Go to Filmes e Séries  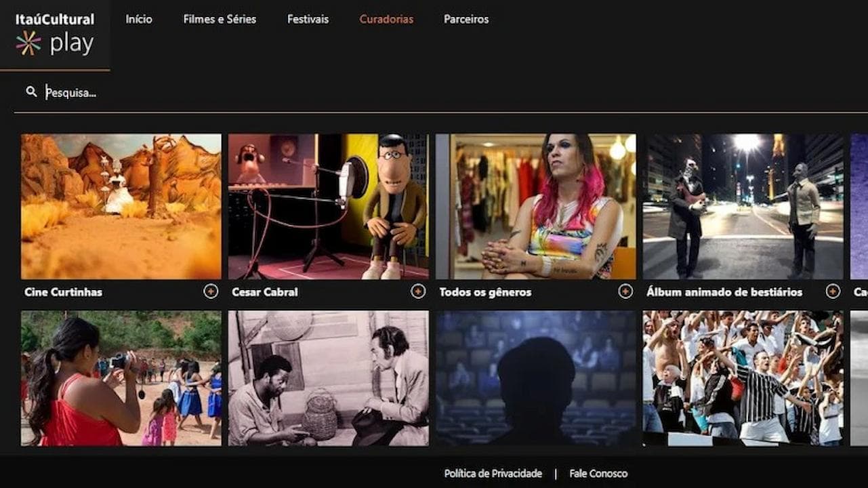point(220,19)
